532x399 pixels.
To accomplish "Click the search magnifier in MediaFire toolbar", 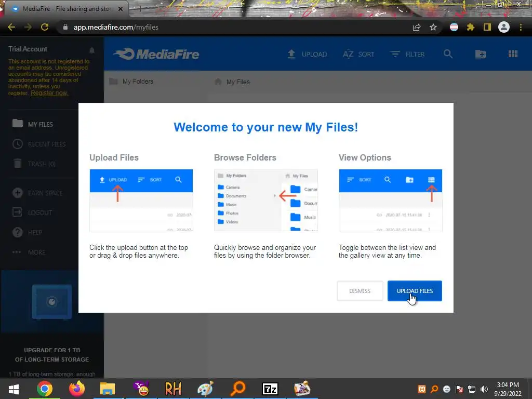I will pos(448,54).
